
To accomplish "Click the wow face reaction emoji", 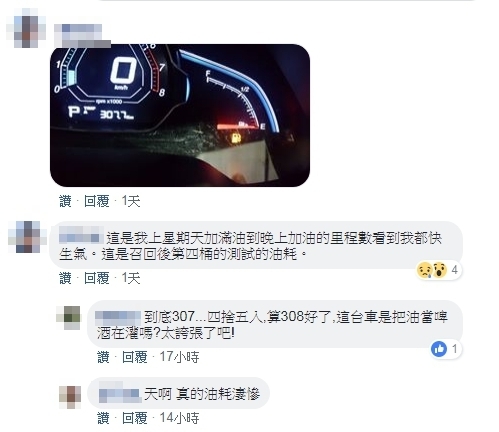I will pyautogui.click(x=439, y=270).
